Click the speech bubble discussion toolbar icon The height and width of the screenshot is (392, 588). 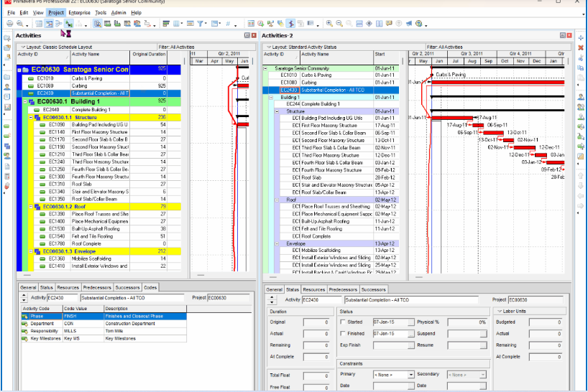[389, 24]
